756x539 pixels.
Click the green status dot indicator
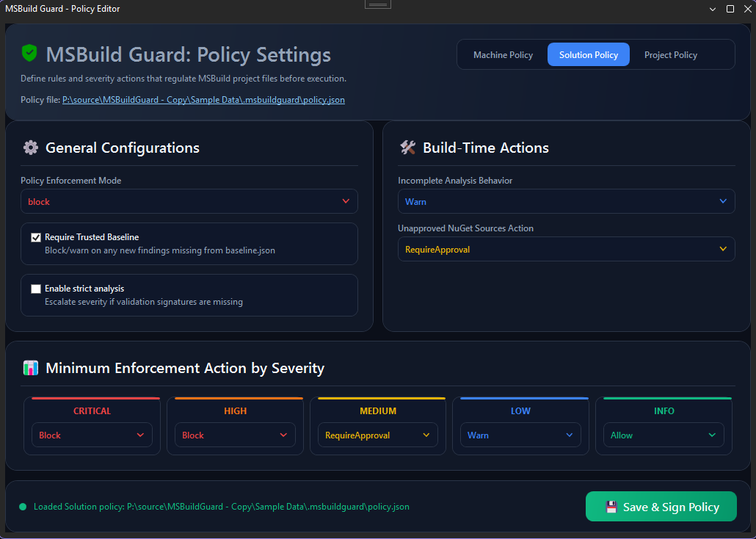[23, 507]
